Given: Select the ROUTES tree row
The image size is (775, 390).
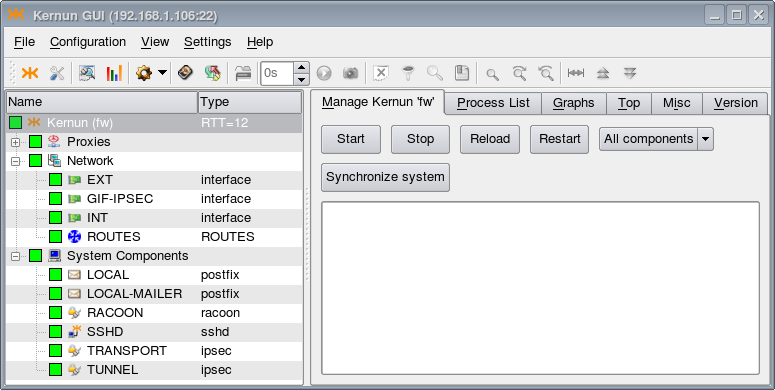Looking at the screenshot, I should click(x=154, y=237).
